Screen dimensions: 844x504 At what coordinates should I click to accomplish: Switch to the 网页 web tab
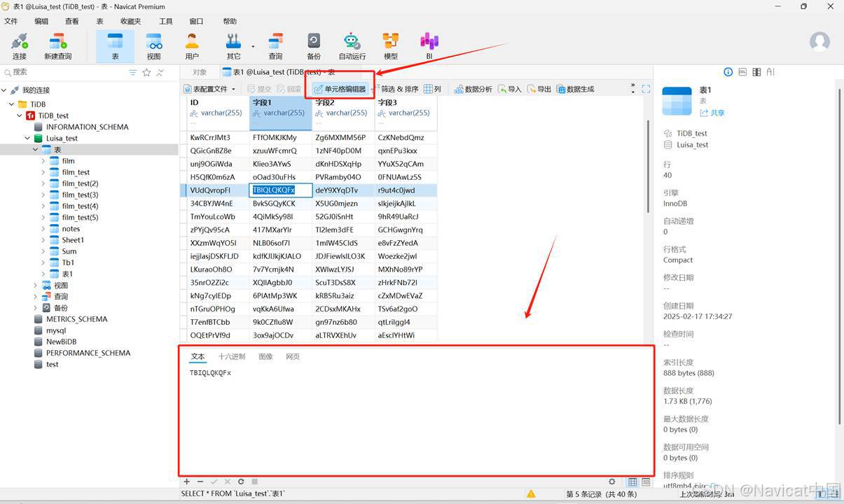293,356
